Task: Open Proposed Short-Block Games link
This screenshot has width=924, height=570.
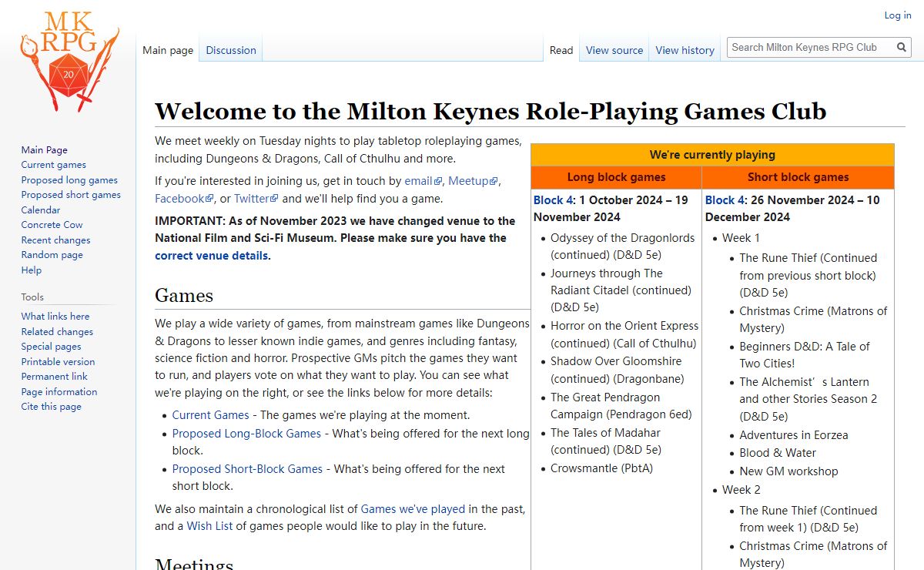Action: coord(247,469)
